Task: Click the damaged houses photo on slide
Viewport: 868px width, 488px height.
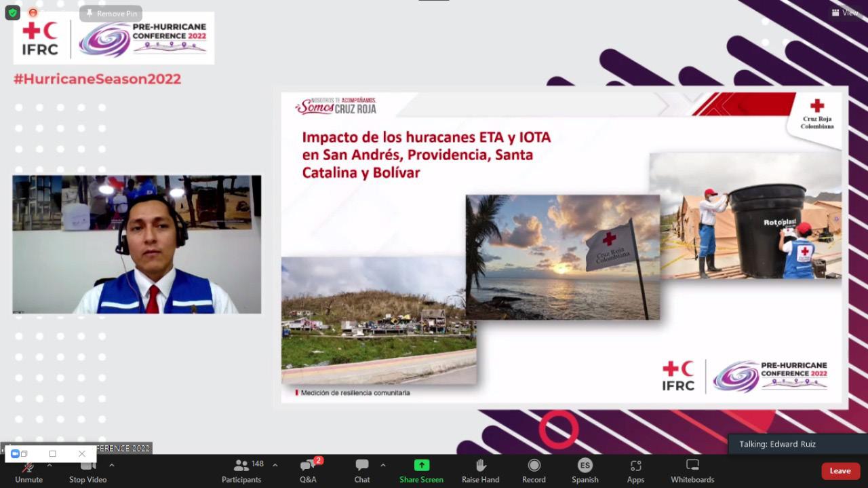Action: (x=378, y=320)
